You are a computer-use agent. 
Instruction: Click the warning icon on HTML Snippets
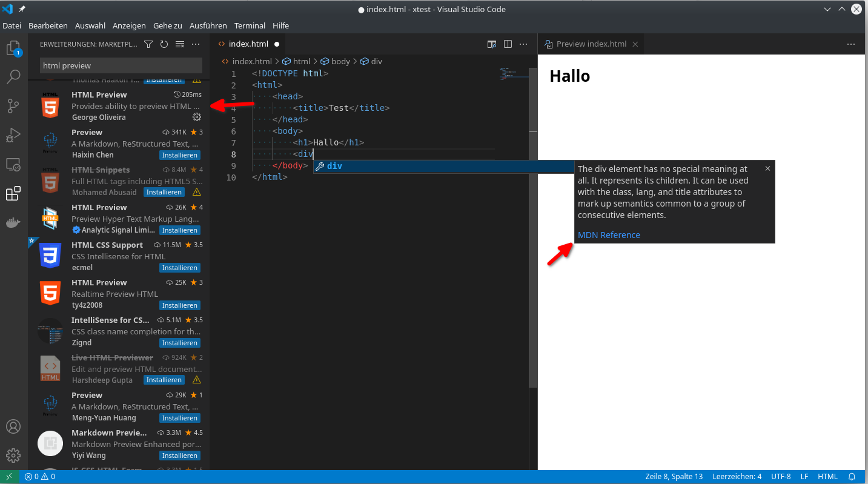tap(196, 192)
